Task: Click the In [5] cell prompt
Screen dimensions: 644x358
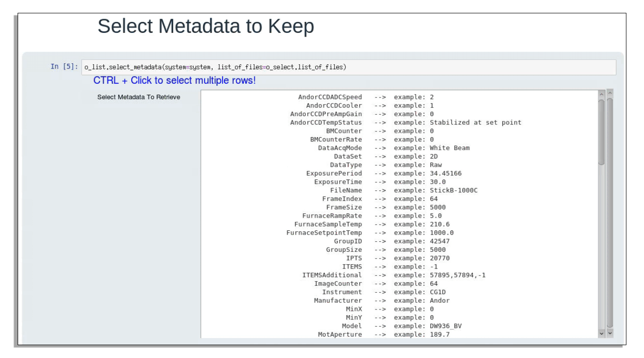Action: [64, 67]
